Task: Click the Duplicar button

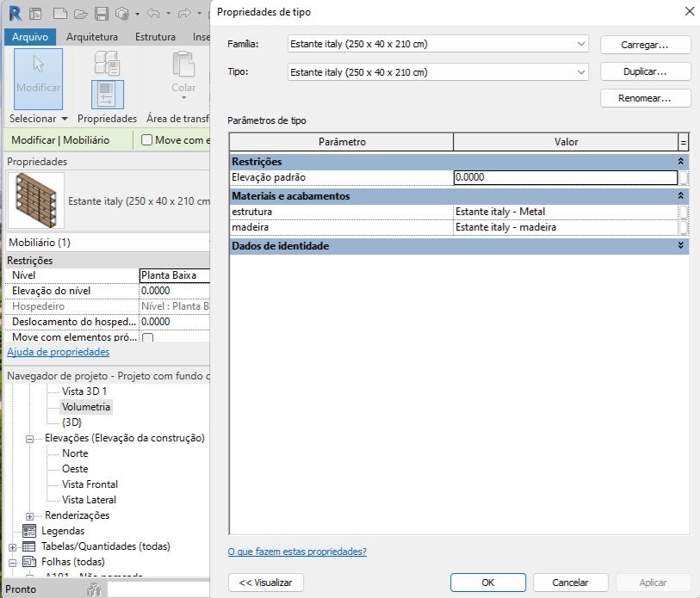Action: pyautogui.click(x=645, y=71)
